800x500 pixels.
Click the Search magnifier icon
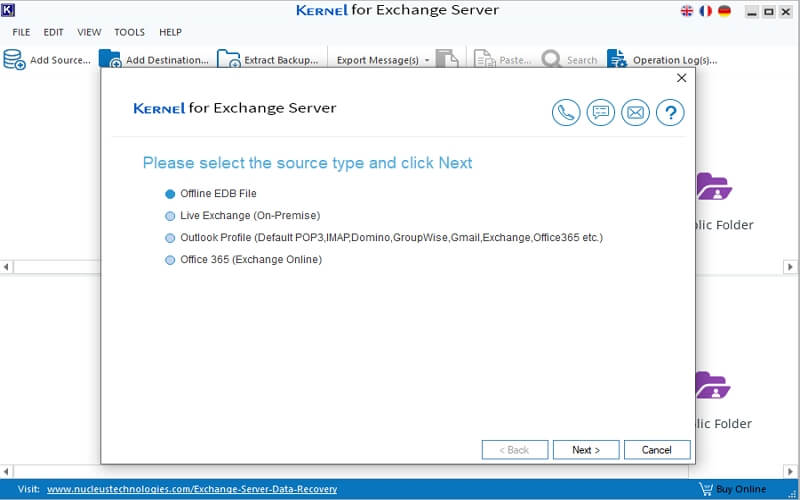coord(551,59)
